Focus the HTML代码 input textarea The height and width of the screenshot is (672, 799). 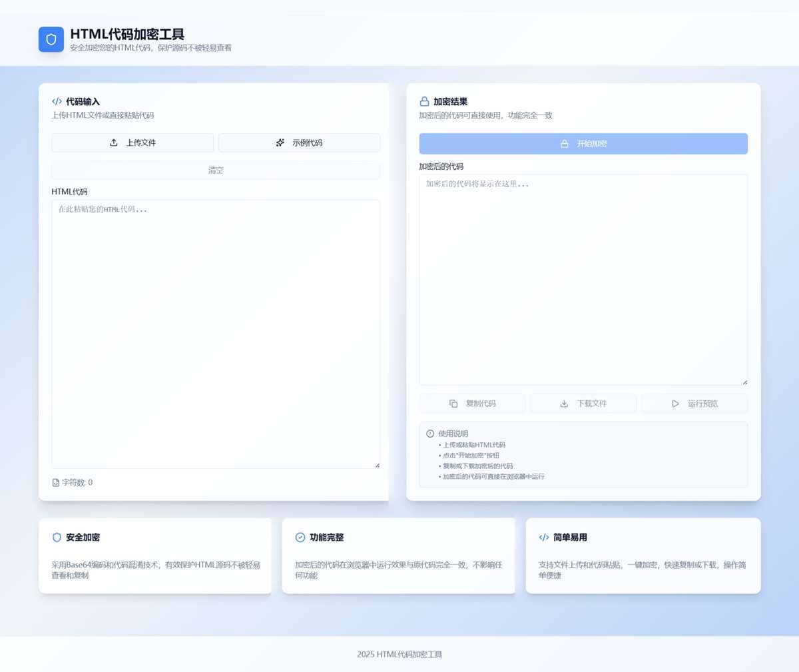216,334
